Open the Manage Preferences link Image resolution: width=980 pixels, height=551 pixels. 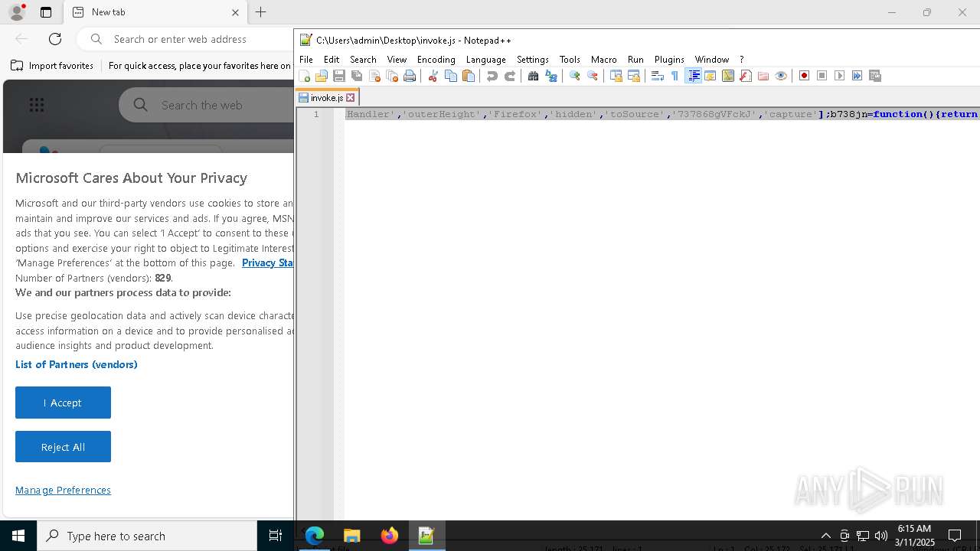pos(63,490)
